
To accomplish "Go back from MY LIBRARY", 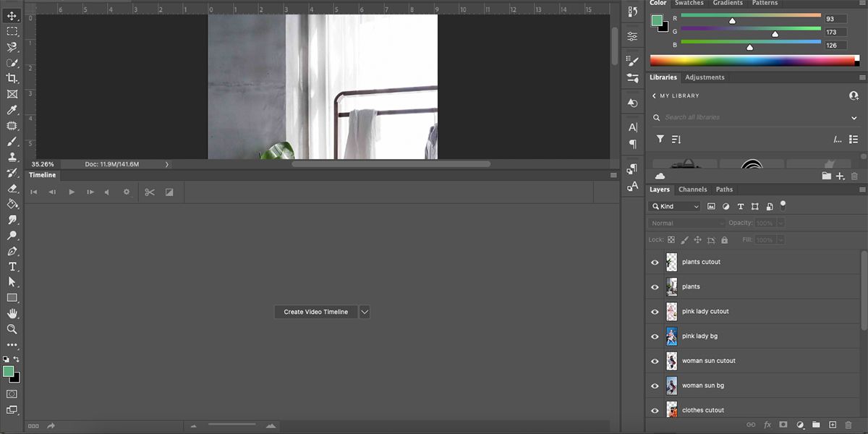I will pos(655,95).
